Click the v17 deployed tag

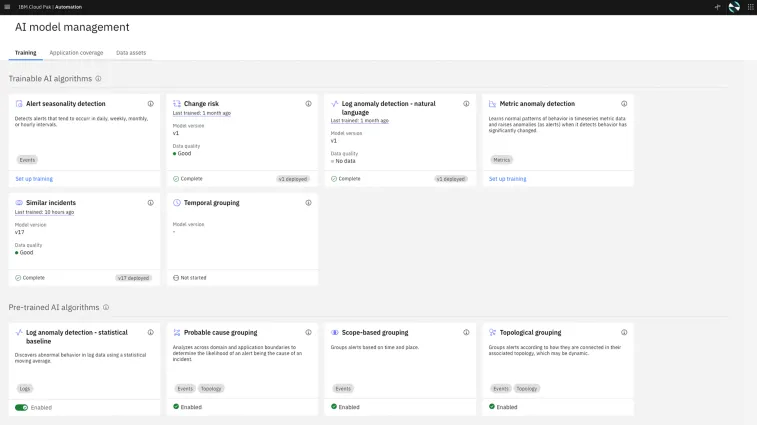tap(133, 278)
